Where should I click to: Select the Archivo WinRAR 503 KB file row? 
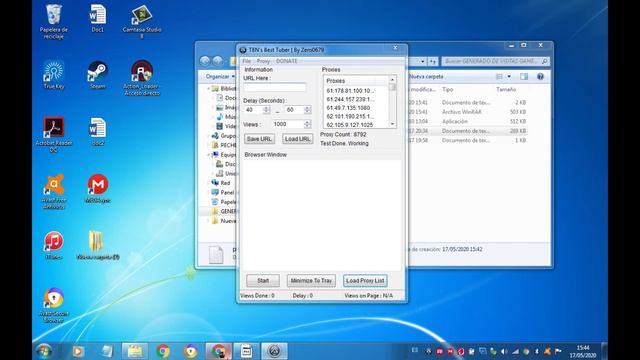coord(467,112)
